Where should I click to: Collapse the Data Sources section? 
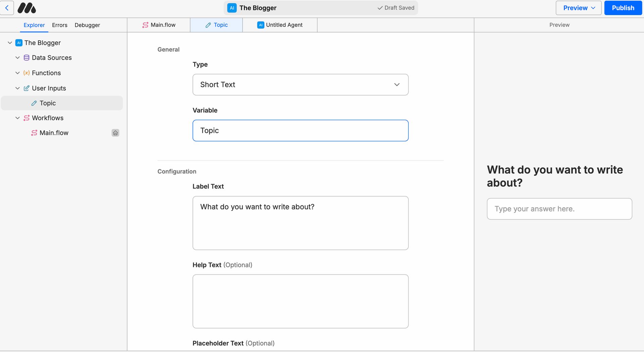pos(17,58)
